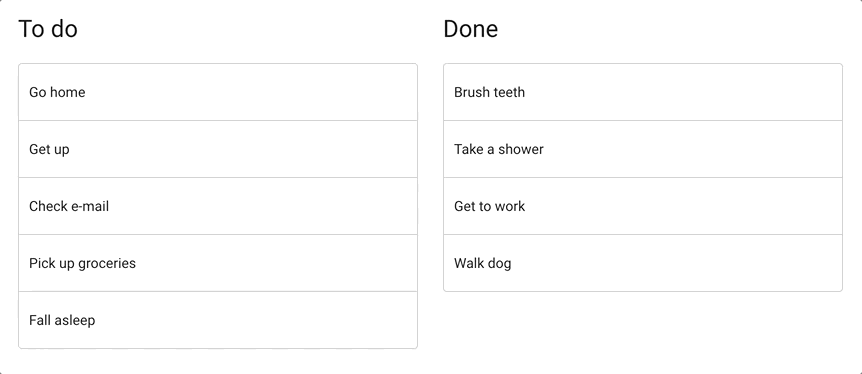Click the "To do" column heading

48,29
